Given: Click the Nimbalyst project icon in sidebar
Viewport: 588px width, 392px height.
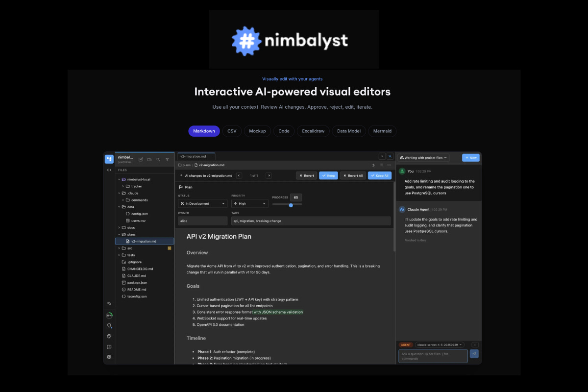Looking at the screenshot, I should coord(109,159).
